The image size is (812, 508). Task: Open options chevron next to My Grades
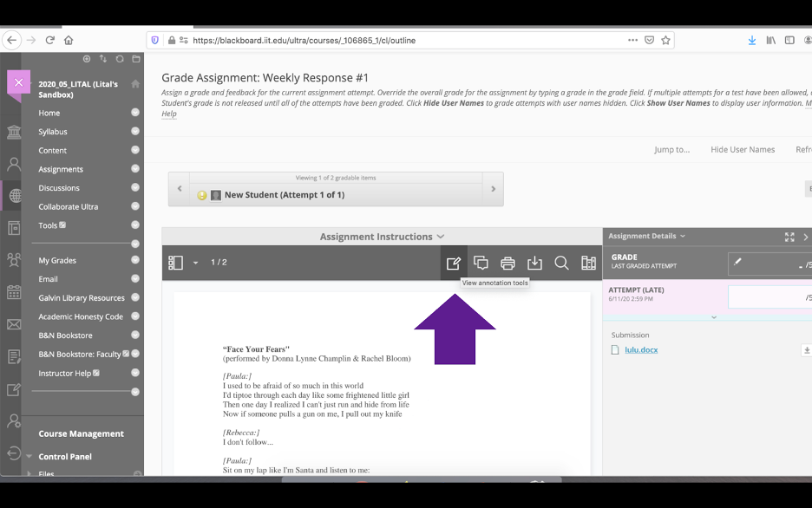coord(135,260)
